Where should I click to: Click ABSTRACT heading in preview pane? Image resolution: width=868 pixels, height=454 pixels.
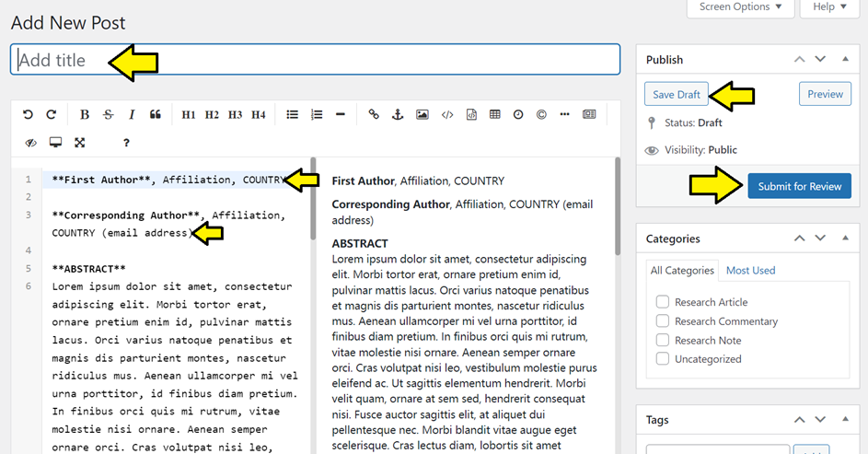(x=360, y=244)
